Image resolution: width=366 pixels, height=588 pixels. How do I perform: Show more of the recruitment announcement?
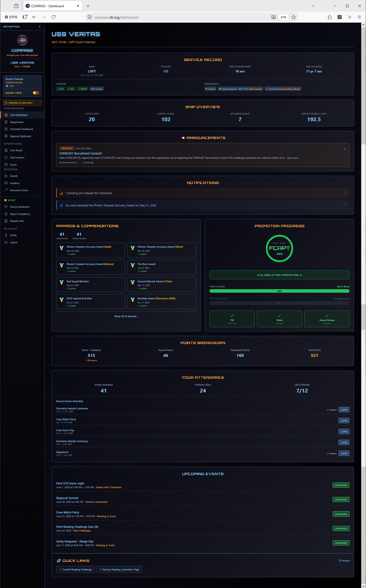(293, 158)
